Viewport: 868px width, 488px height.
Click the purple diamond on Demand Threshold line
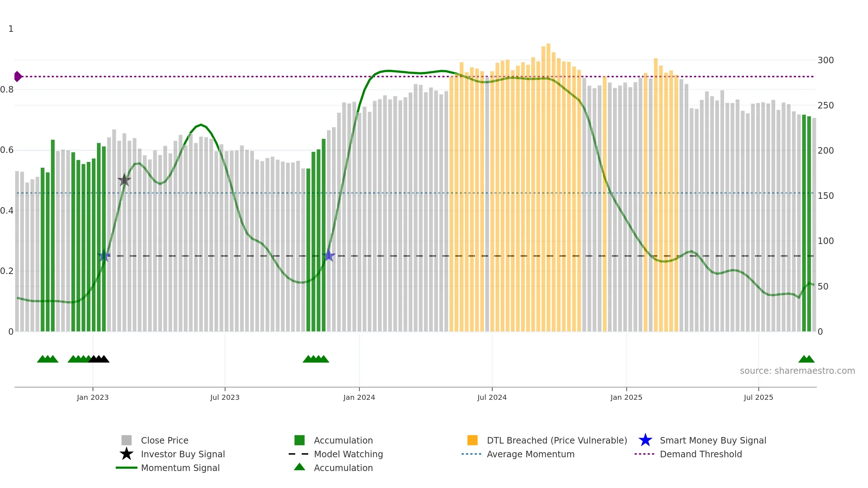coord(18,77)
